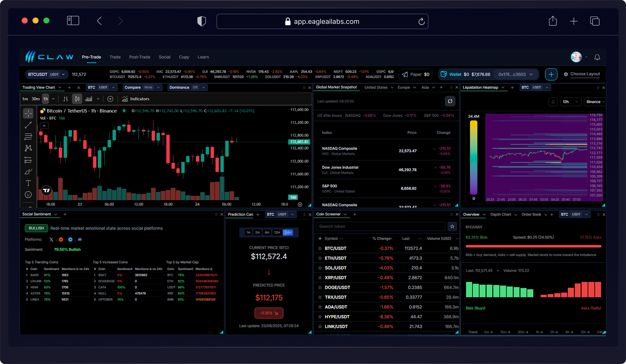This screenshot has height=364, width=626.
Task: Star the SOL/USDT row
Action: [320, 268]
